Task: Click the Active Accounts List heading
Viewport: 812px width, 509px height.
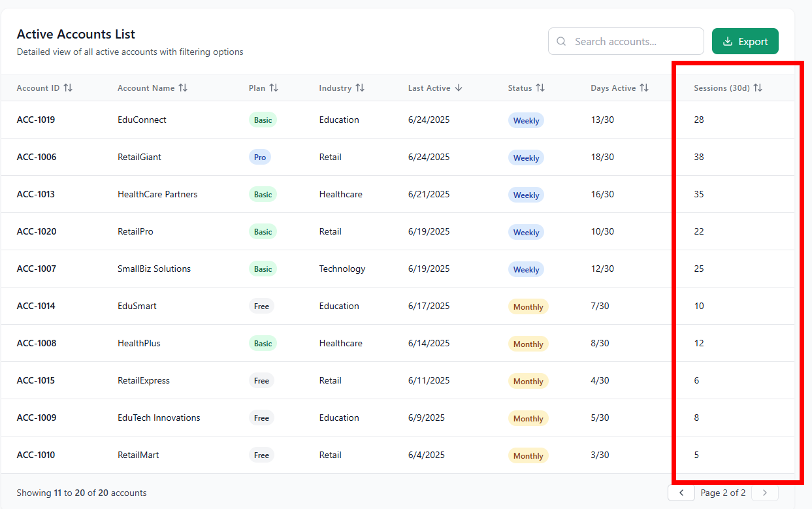Action: [x=76, y=34]
